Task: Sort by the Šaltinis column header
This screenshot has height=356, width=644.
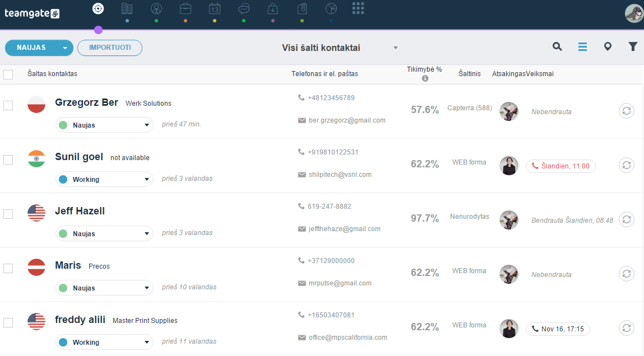Action: 470,74
